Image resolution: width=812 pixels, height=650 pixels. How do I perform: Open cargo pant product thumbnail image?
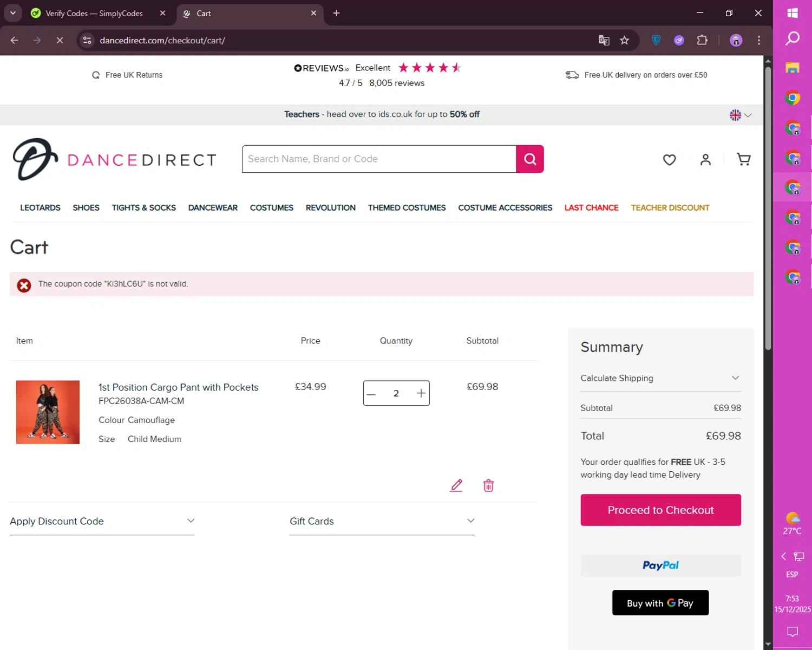point(48,412)
